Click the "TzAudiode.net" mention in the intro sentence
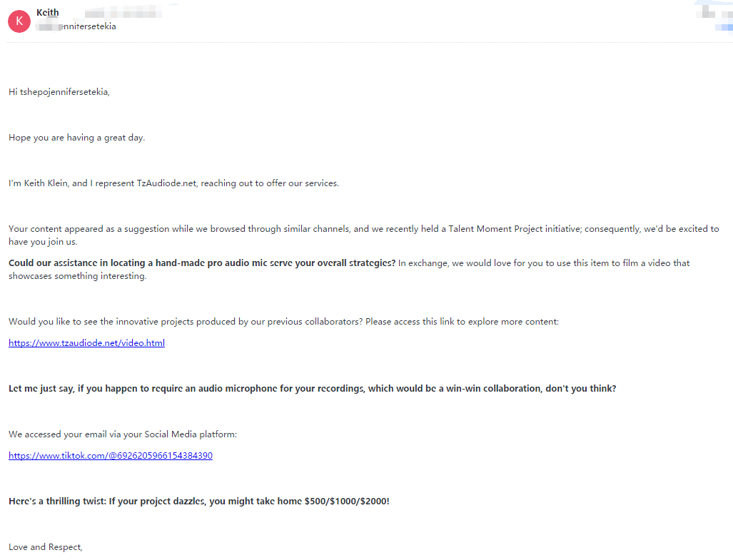 click(x=168, y=183)
